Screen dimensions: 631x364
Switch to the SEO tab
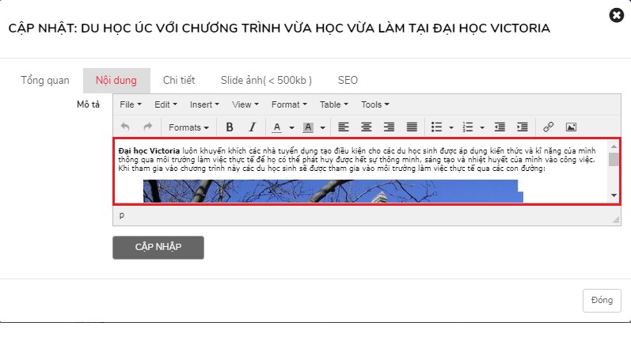[348, 80]
